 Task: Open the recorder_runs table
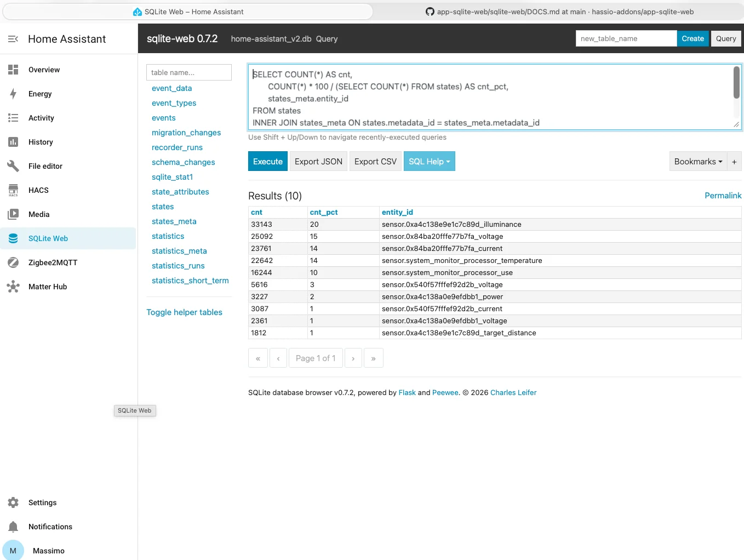[x=178, y=147]
